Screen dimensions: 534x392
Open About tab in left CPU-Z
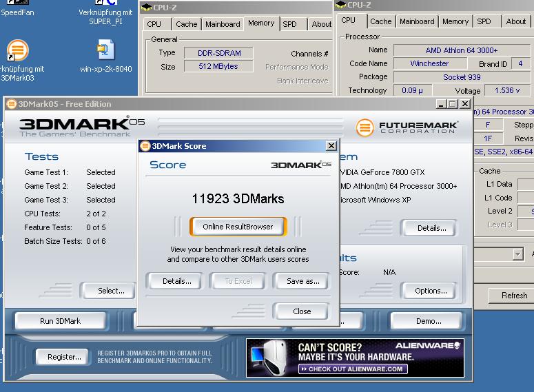(x=322, y=24)
